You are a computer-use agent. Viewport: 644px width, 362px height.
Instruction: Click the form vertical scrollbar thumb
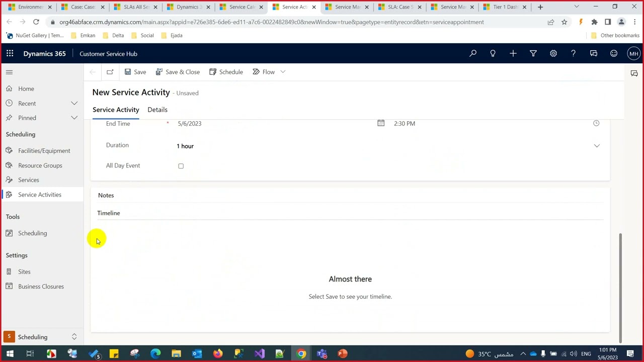coord(620,288)
